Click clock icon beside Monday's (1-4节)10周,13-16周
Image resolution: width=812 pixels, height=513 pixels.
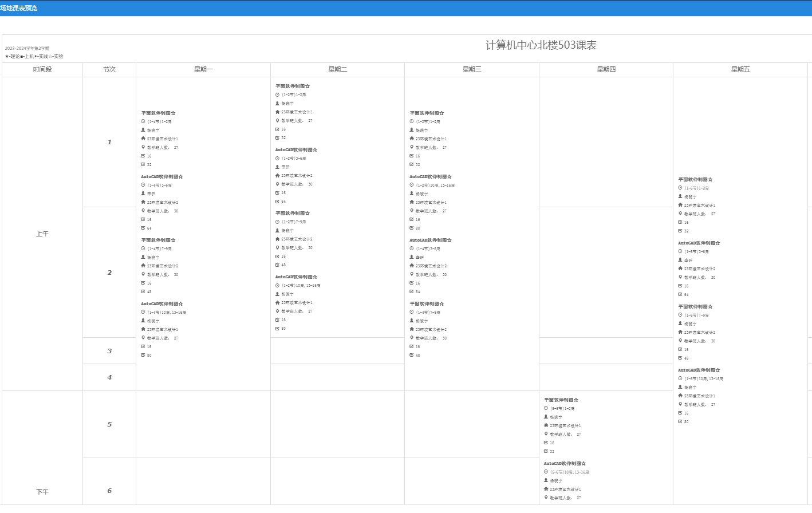(143, 312)
